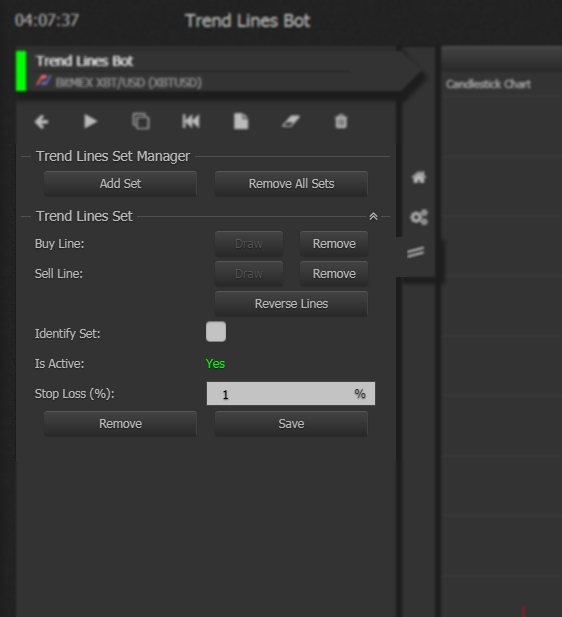Clone bot using the copy icon
562x617 pixels.
coord(141,121)
